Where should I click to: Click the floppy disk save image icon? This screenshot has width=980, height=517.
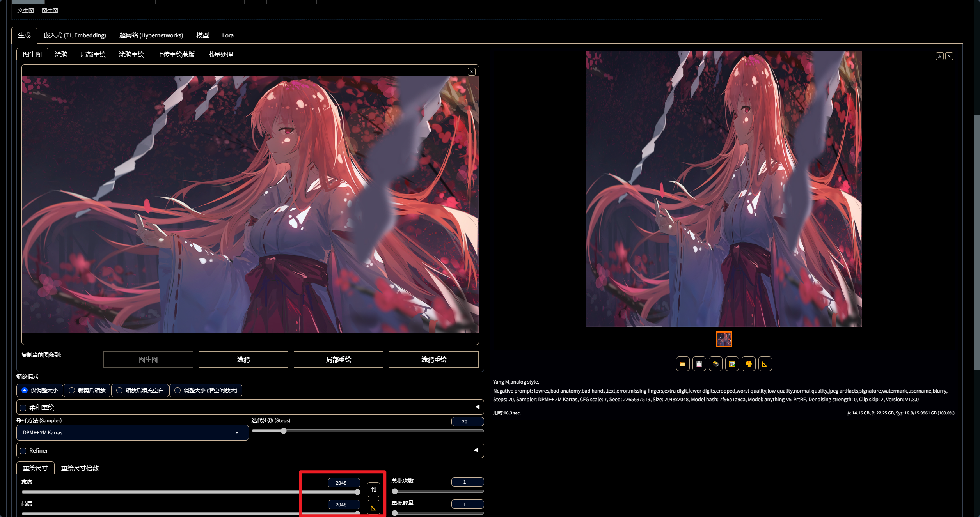point(699,364)
